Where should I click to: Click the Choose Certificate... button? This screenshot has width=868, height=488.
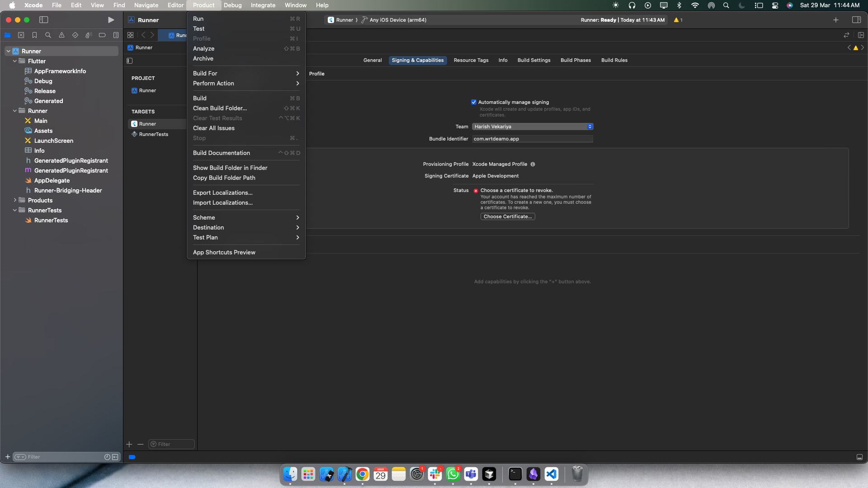(508, 216)
